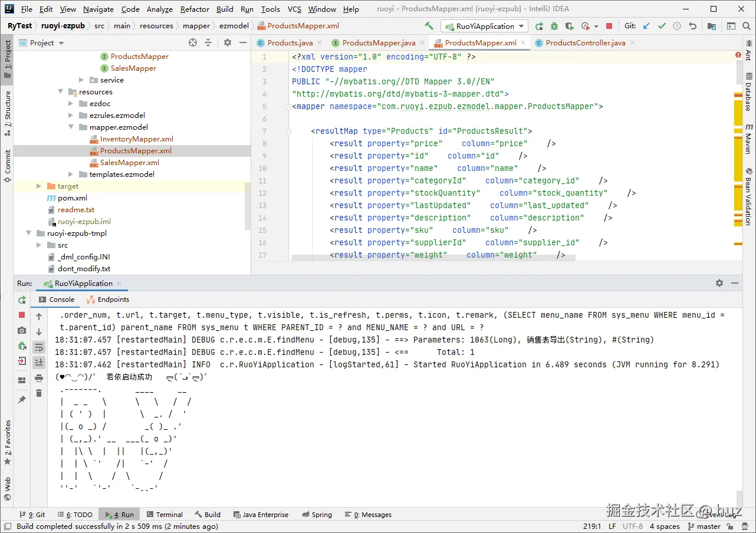Viewport: 756px width, 533px height.
Task: Click the master git branch widget
Action: click(704, 527)
